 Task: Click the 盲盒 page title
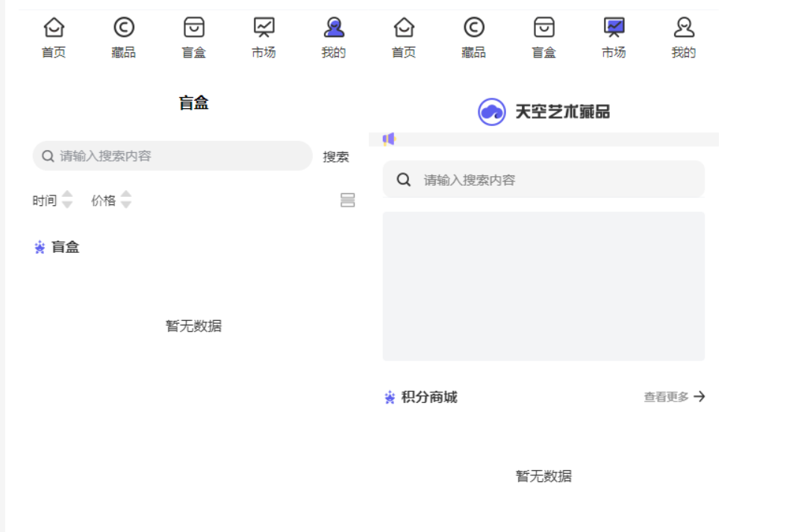194,103
